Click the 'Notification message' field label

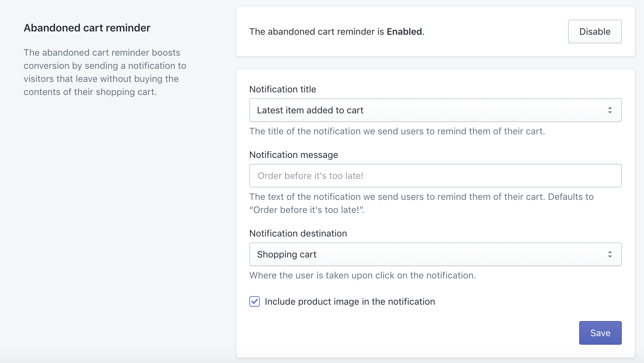tap(294, 155)
